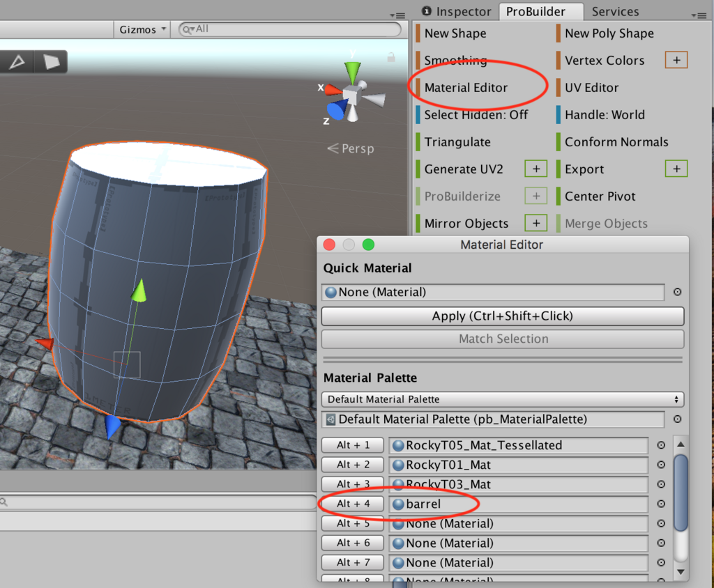Click Default Material Palette asset field

point(493,419)
